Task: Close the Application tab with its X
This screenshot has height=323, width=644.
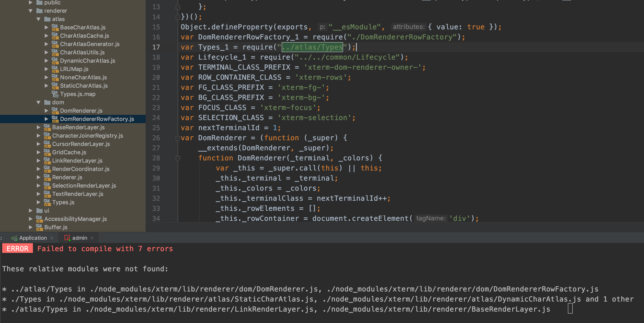Action: point(52,238)
